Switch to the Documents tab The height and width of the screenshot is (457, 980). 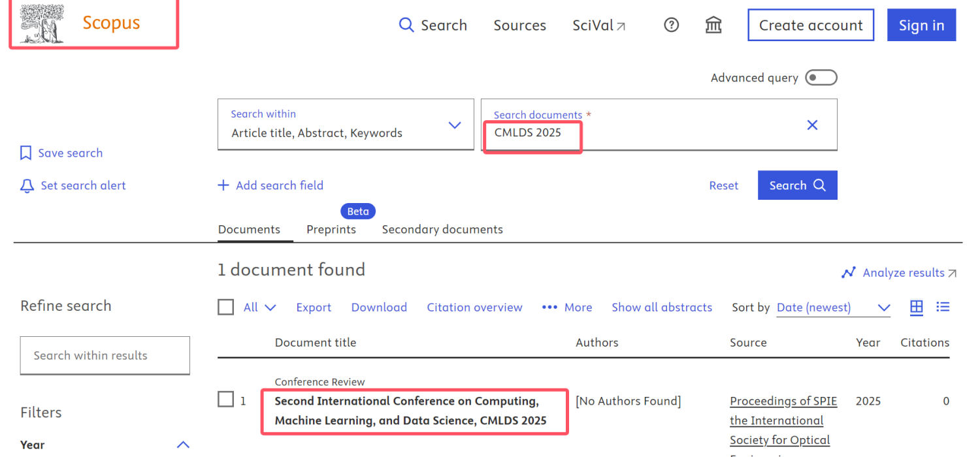pos(249,229)
